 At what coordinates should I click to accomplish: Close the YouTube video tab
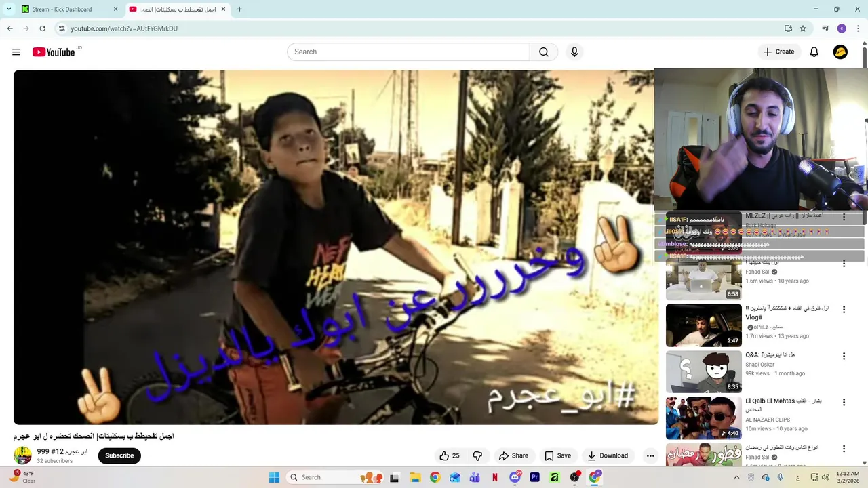pyautogui.click(x=222, y=9)
